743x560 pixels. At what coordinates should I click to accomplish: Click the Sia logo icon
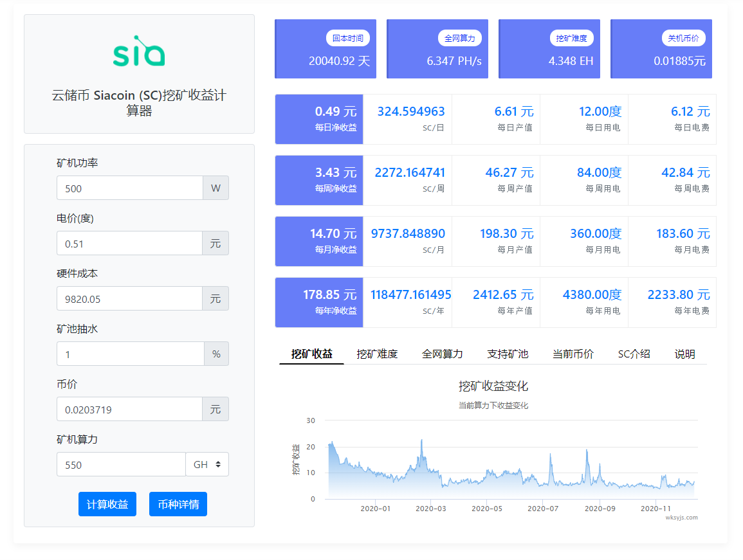tap(139, 51)
